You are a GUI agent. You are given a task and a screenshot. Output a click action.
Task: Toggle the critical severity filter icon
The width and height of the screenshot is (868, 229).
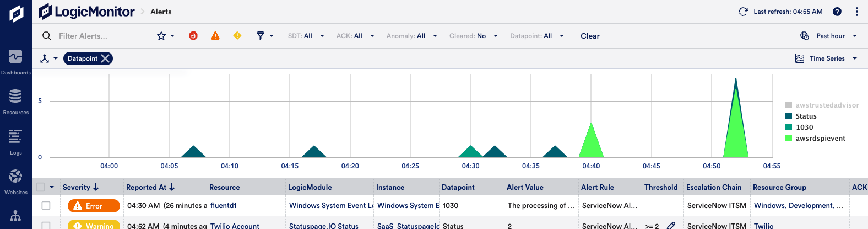[193, 36]
